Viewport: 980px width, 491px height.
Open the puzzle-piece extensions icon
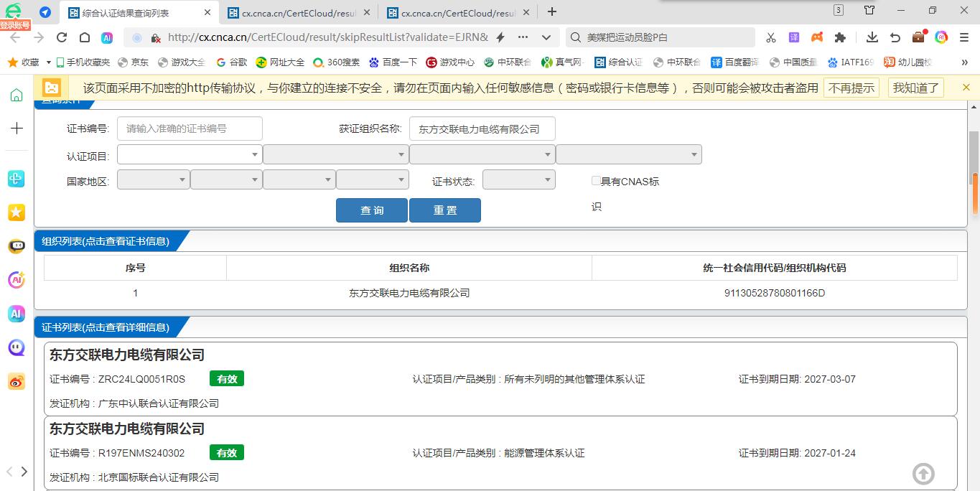pos(840,37)
